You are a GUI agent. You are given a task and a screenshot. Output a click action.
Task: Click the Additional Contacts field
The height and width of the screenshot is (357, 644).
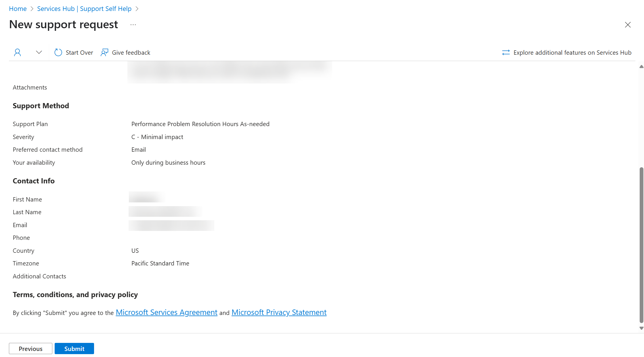coord(39,276)
